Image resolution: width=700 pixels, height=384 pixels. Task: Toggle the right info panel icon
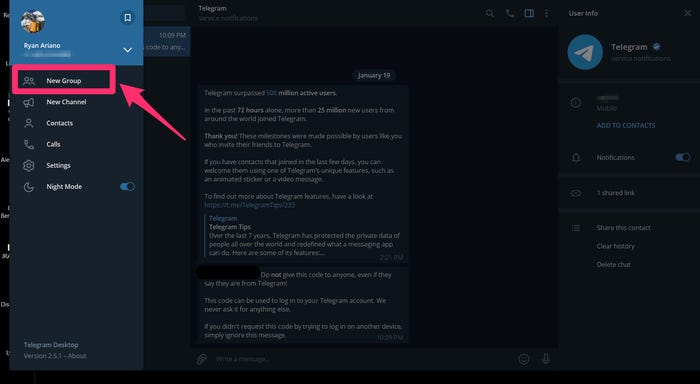529,13
